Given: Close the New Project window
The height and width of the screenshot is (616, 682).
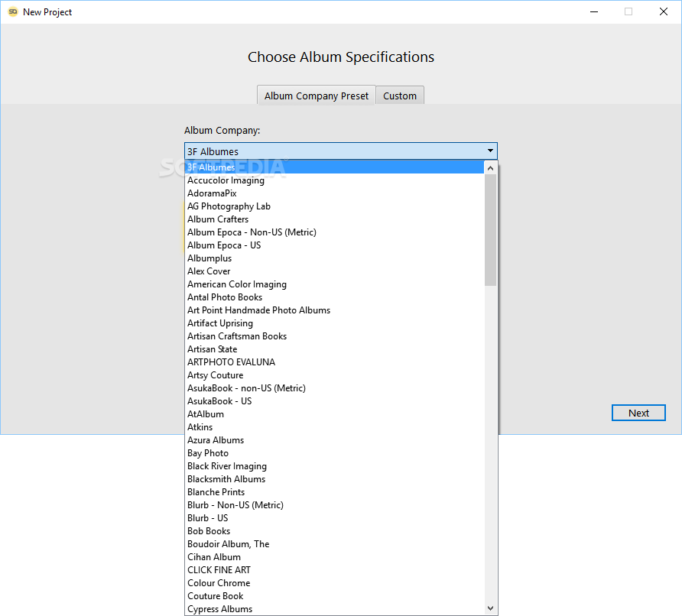Looking at the screenshot, I should pos(664,11).
